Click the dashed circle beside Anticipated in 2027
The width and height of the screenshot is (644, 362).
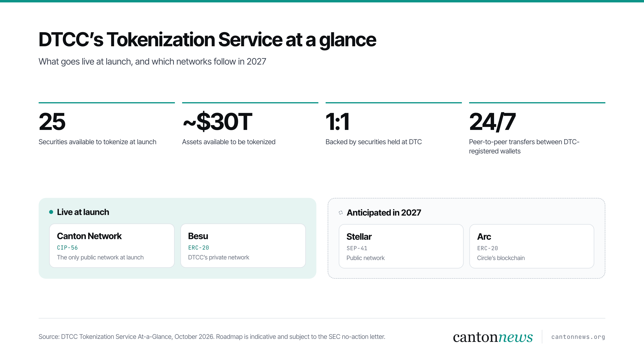click(x=341, y=213)
